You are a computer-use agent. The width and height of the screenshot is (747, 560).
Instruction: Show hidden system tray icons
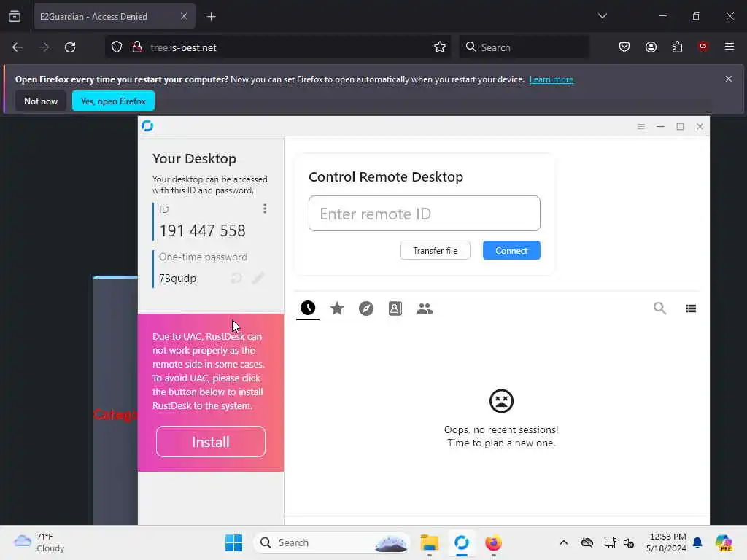coord(564,542)
